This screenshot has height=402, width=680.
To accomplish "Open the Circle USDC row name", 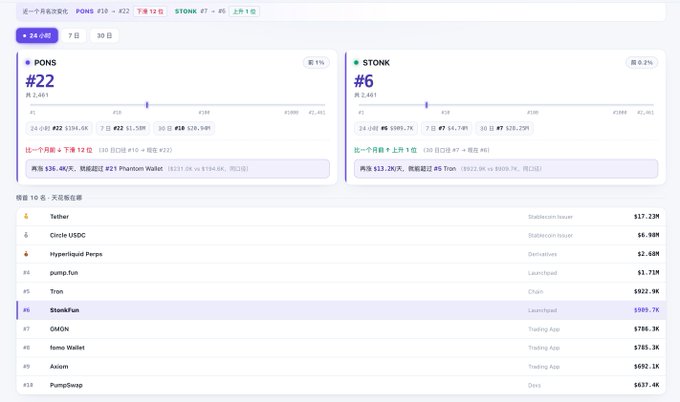I will click(x=68, y=235).
